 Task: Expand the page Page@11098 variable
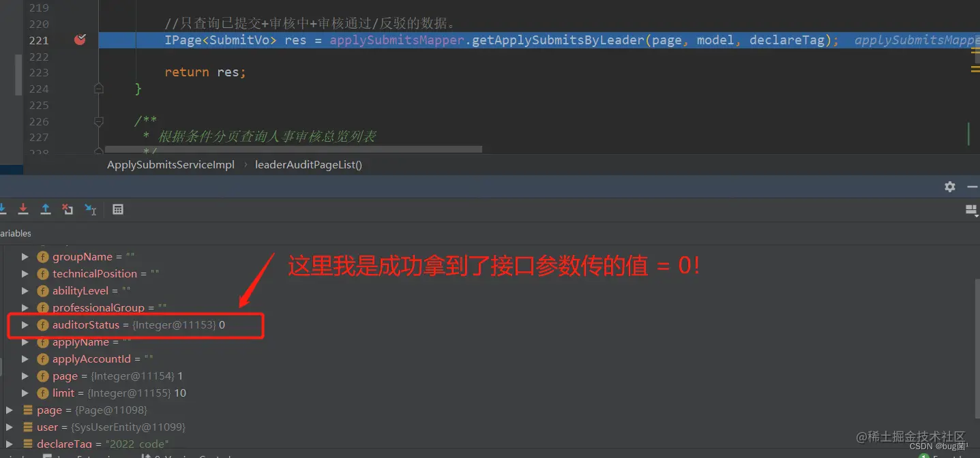[x=9, y=410]
